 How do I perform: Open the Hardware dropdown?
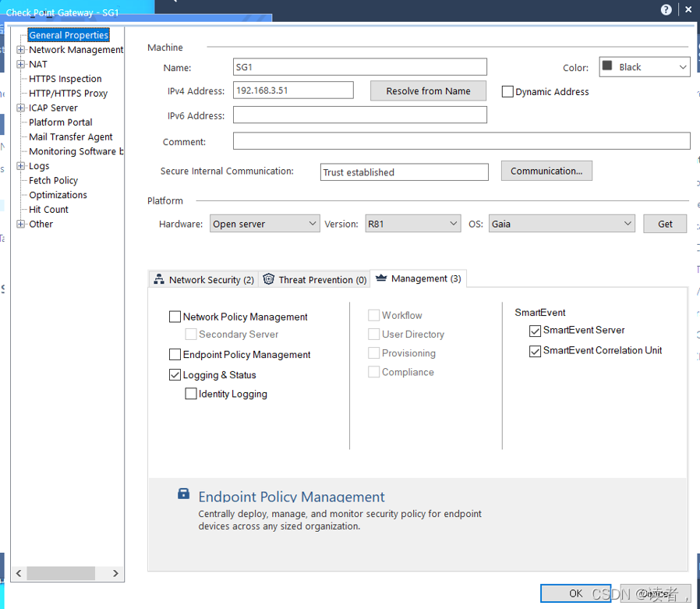pos(265,224)
